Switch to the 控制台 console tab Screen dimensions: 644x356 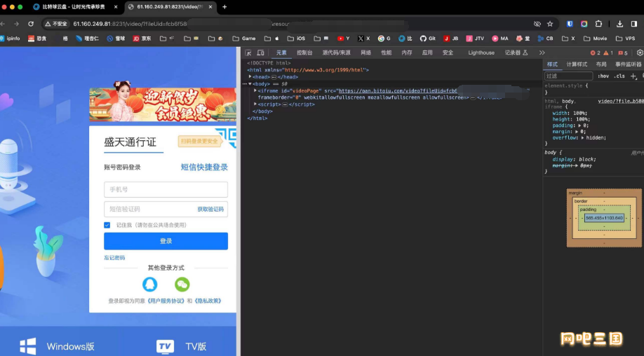click(x=304, y=53)
